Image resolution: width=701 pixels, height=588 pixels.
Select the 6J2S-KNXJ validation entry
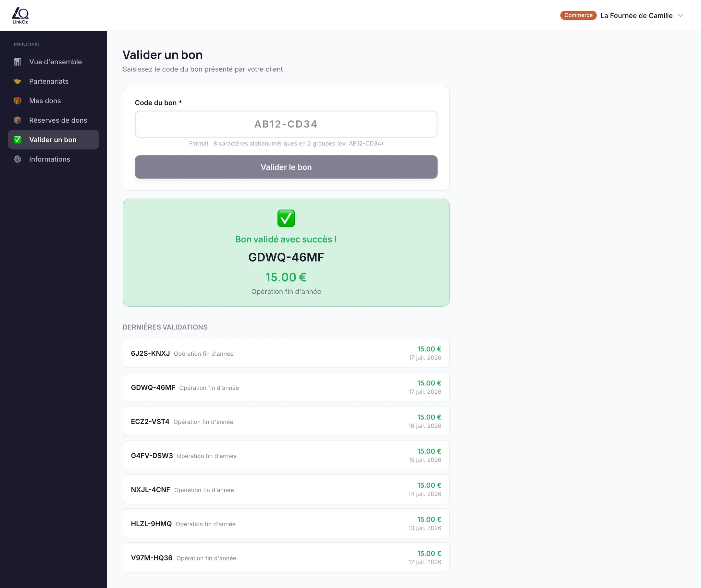click(x=286, y=353)
